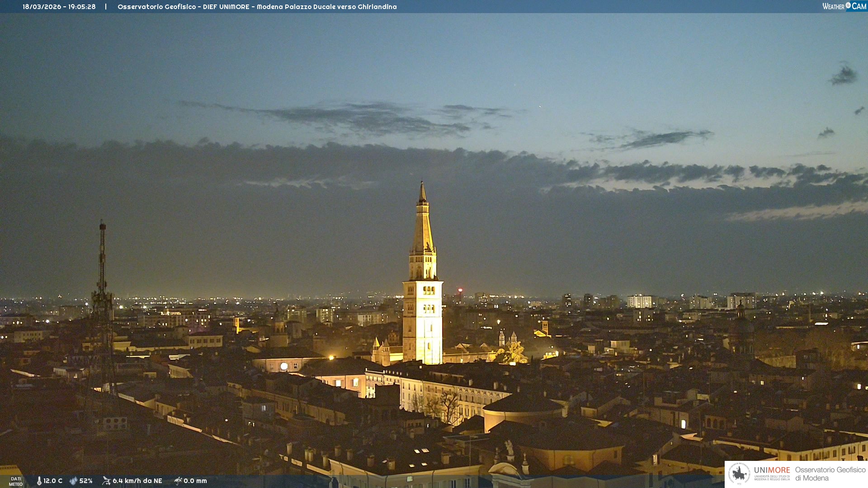Image resolution: width=868 pixels, height=488 pixels.
Task: Click Osservatorio Geofisico di Modena logo text
Action: click(x=830, y=474)
